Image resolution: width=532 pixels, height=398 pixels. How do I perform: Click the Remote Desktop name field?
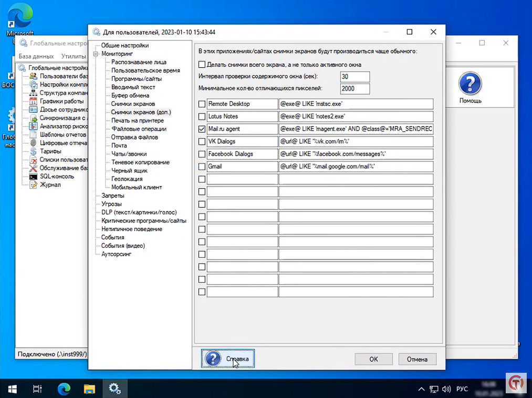click(242, 104)
